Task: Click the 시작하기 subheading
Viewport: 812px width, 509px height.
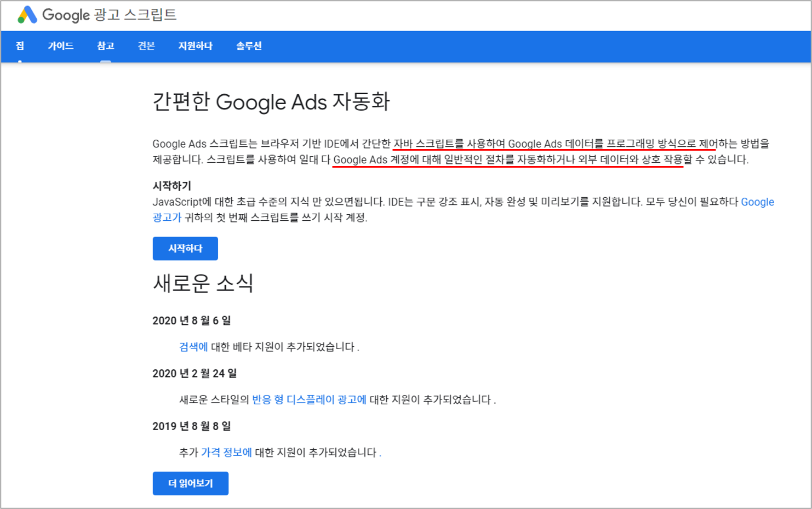Action: 171,186
